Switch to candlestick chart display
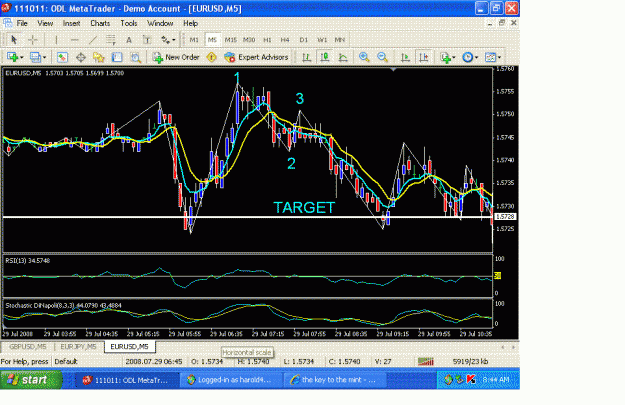The image size is (625, 405). click(325, 57)
